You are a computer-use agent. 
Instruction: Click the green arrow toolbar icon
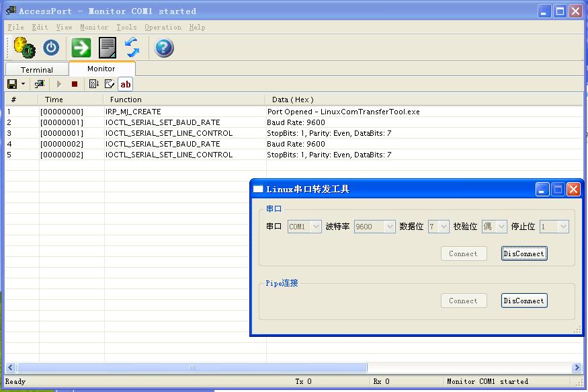(81, 48)
